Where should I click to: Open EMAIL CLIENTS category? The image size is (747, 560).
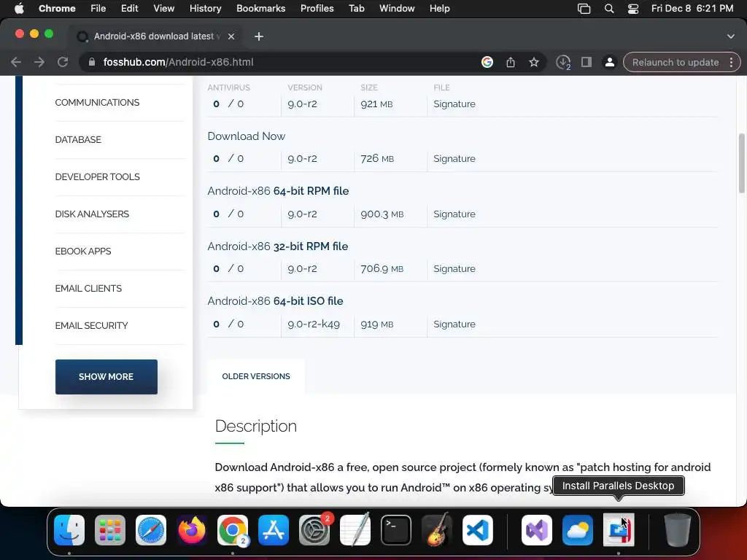(x=88, y=288)
